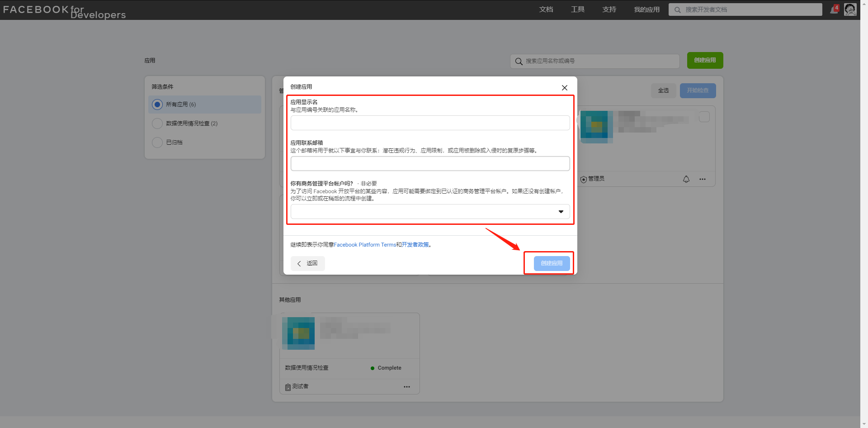Click the 管理员 role label
Screen dimensions: 868x428
[x=596, y=179]
